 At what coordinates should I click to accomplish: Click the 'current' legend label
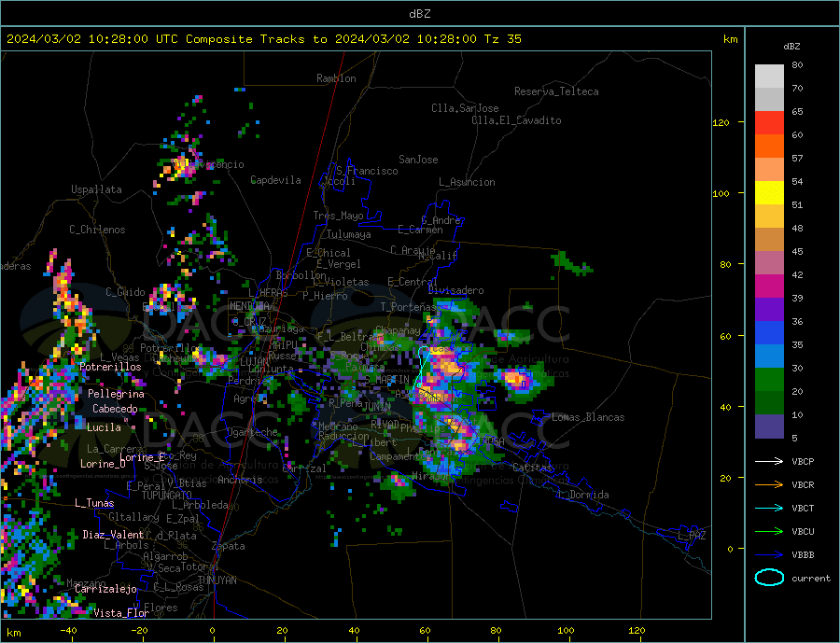[811, 579]
